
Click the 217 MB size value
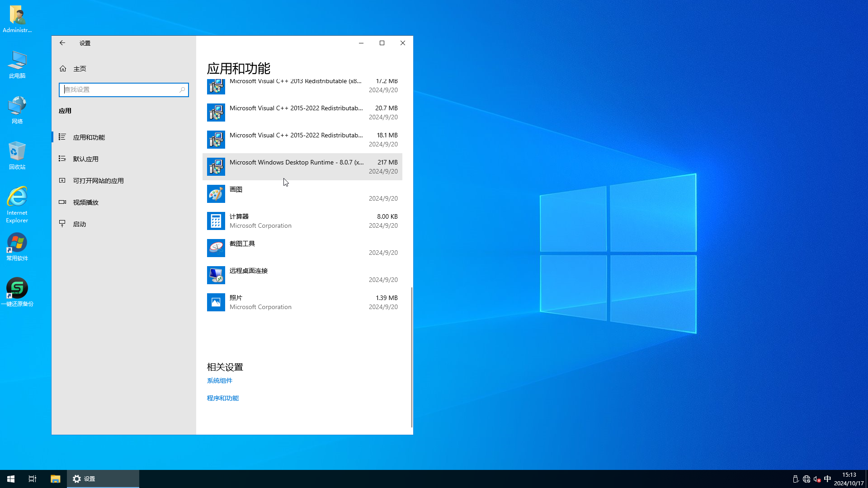click(x=387, y=162)
